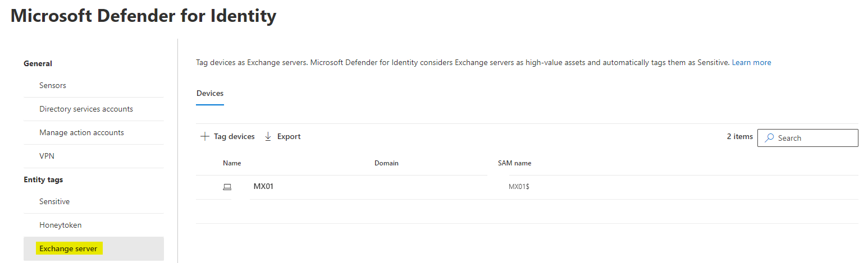The height and width of the screenshot is (263, 868).
Task: Switch to the Devices tab
Action: pos(210,94)
